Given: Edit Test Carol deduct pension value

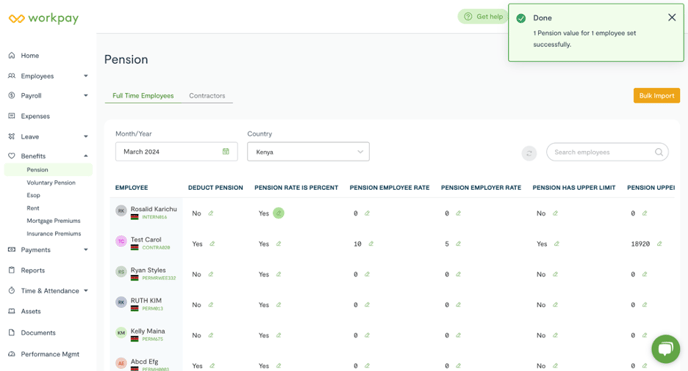Looking at the screenshot, I should [212, 244].
